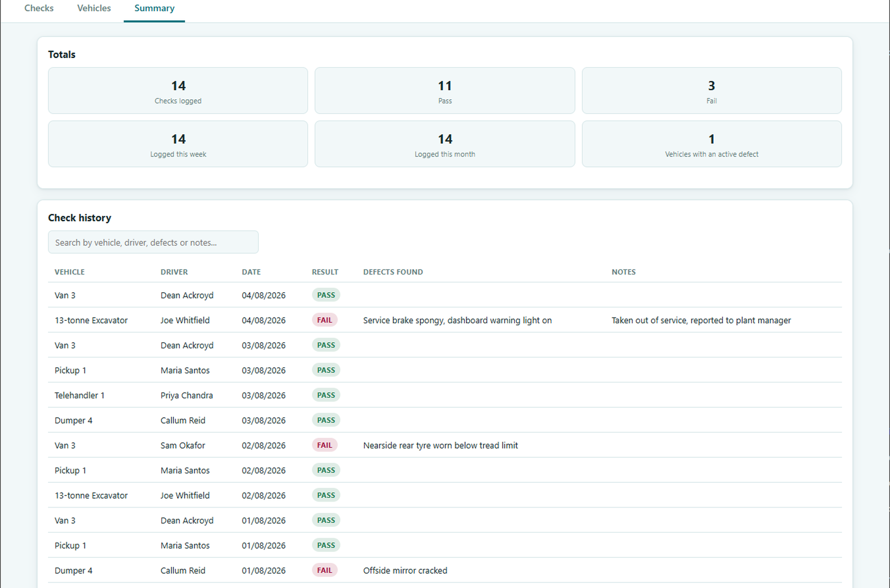
Task: Click Sam Okafor driver cell
Action: [x=183, y=445]
